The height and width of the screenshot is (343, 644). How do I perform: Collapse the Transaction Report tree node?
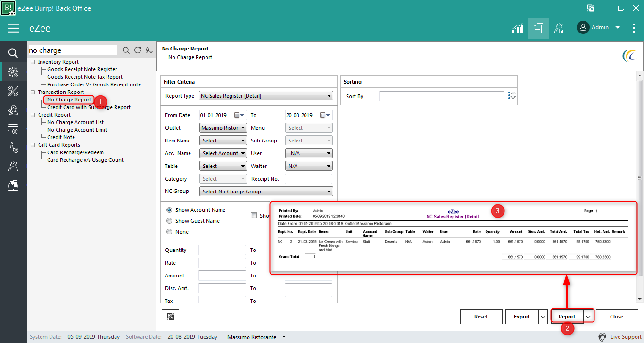(33, 92)
